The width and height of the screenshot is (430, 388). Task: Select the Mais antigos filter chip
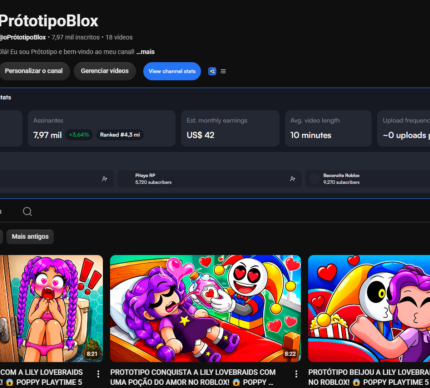(x=30, y=236)
